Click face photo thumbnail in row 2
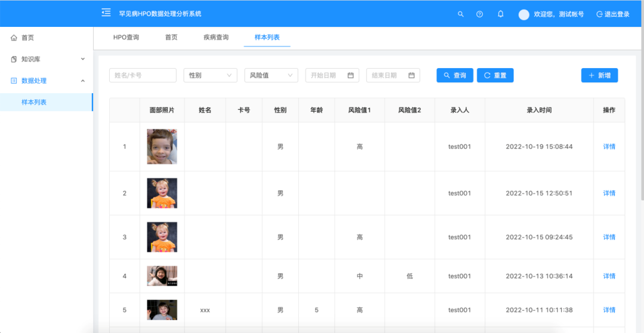The height and width of the screenshot is (333, 644). click(162, 193)
